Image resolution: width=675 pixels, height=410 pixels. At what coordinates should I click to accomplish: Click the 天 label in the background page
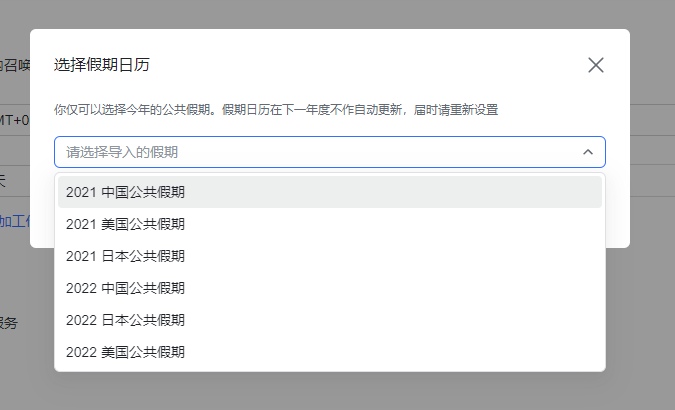click(x=4, y=180)
